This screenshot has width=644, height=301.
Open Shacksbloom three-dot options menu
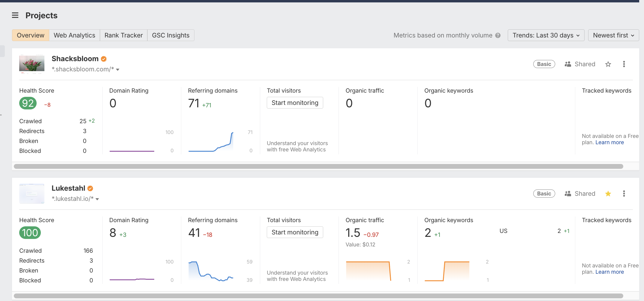tap(624, 64)
